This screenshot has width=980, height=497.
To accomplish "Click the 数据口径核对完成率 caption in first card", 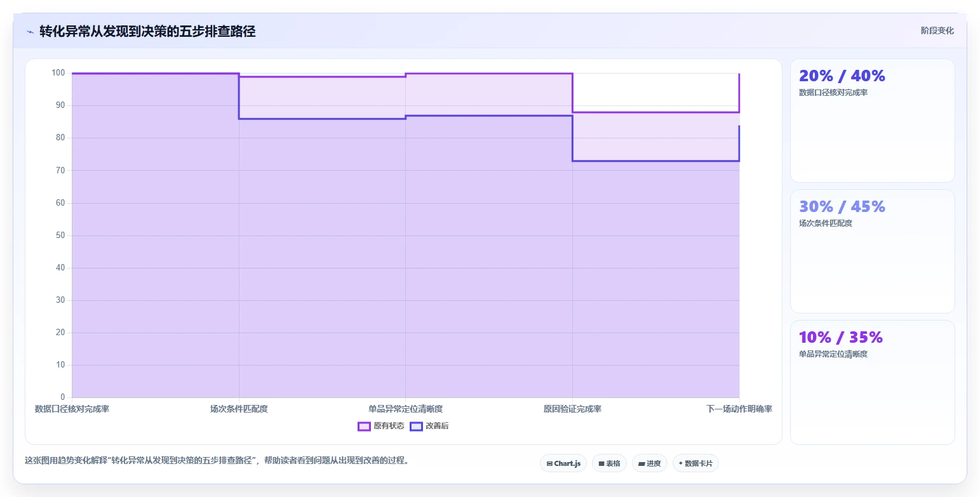I will (833, 93).
